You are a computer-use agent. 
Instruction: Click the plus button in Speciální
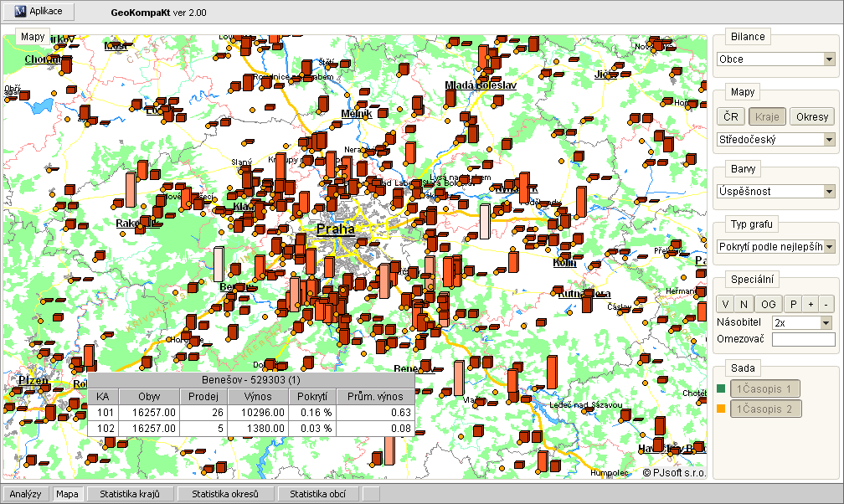pos(810,304)
